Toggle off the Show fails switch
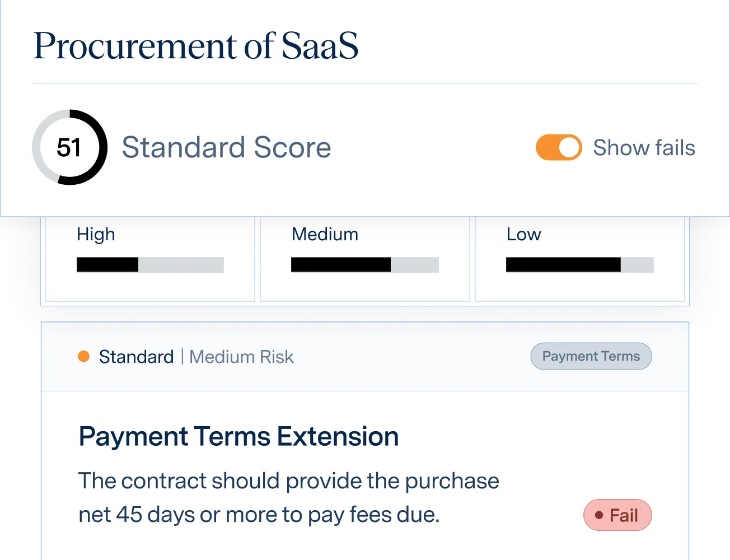Viewport: 730px width, 560px height. coord(559,148)
